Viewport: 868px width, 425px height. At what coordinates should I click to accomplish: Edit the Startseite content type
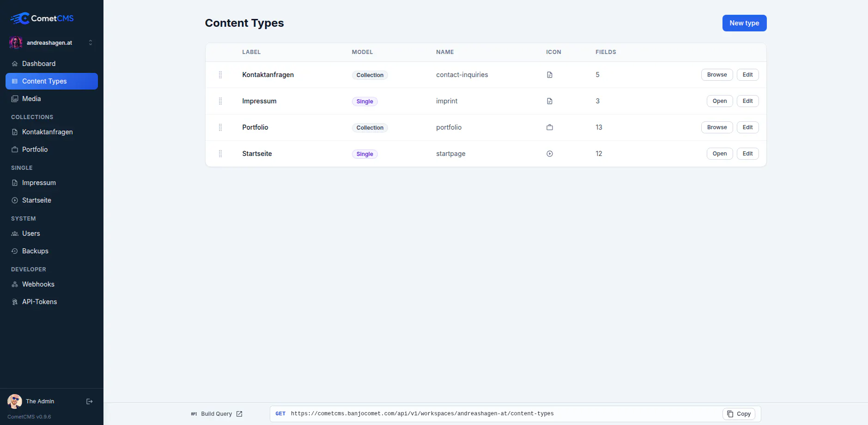tap(747, 154)
